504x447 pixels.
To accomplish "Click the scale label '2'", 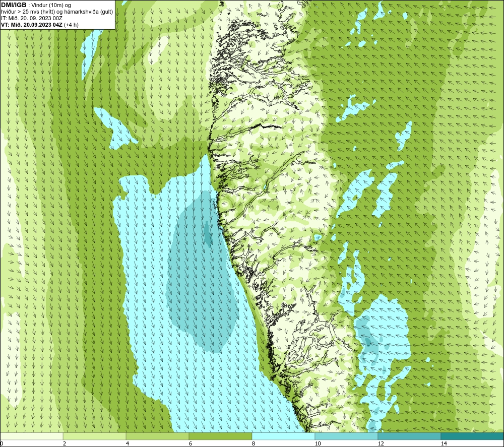I will [x=65, y=444].
